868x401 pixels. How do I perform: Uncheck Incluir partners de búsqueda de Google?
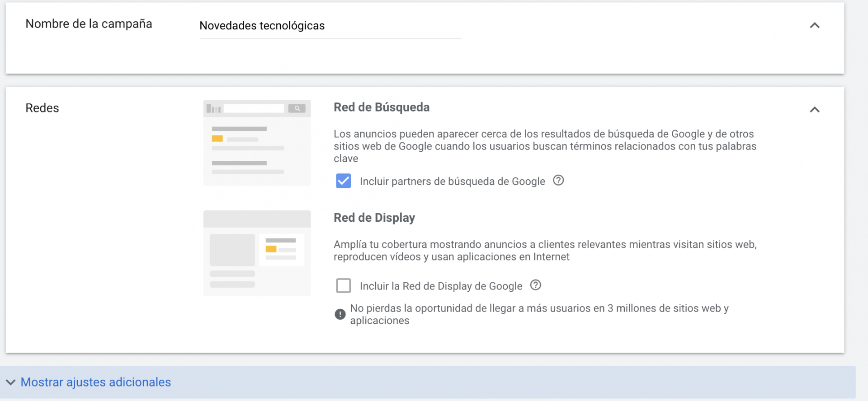click(344, 181)
